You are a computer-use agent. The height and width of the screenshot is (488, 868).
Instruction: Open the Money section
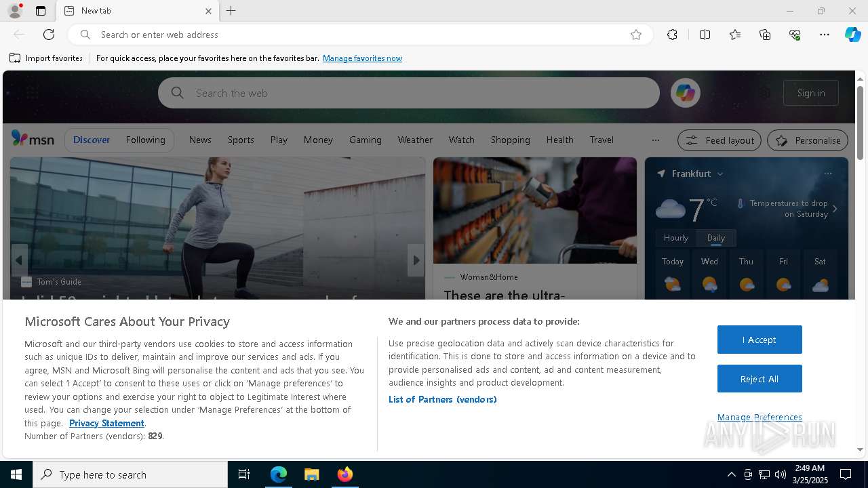pyautogui.click(x=318, y=140)
